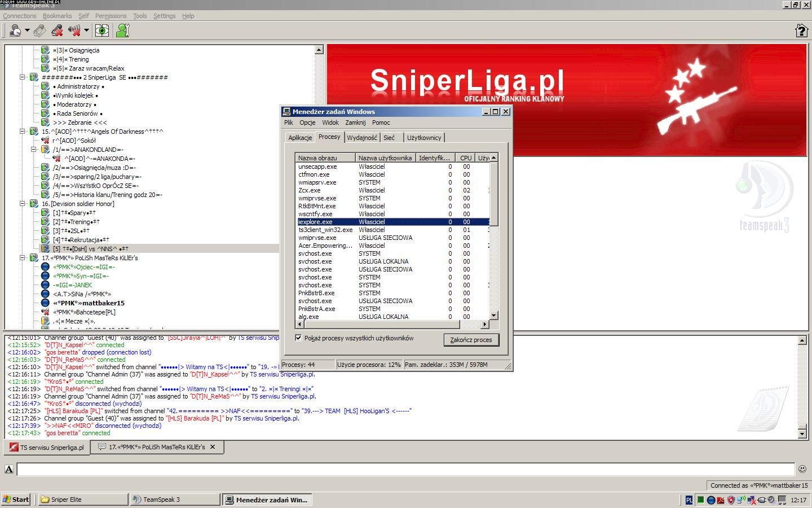Collapse the '2 SniperLiga SE' channel group
Viewport: 812px width, 508px height.
coord(23,77)
